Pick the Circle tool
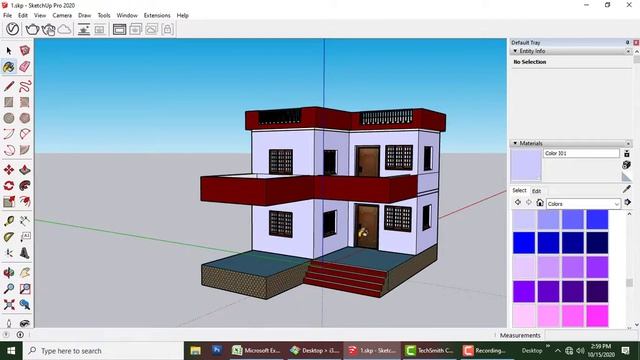 9,118
